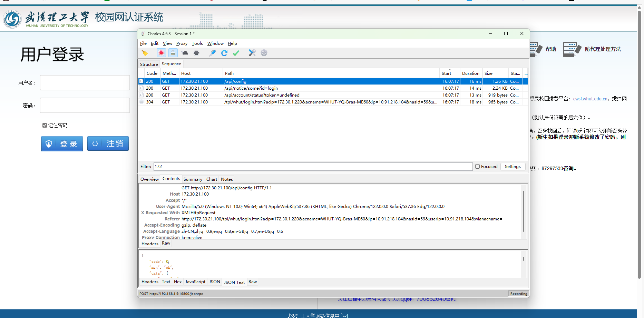Select the /tpl/whut/login.html request row

(x=333, y=102)
